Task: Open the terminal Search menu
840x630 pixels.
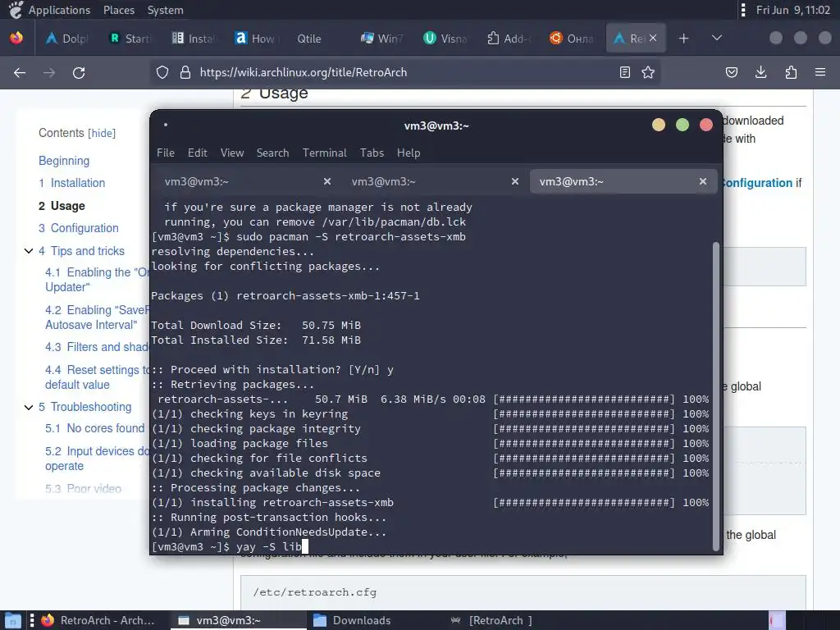Action: (272, 153)
